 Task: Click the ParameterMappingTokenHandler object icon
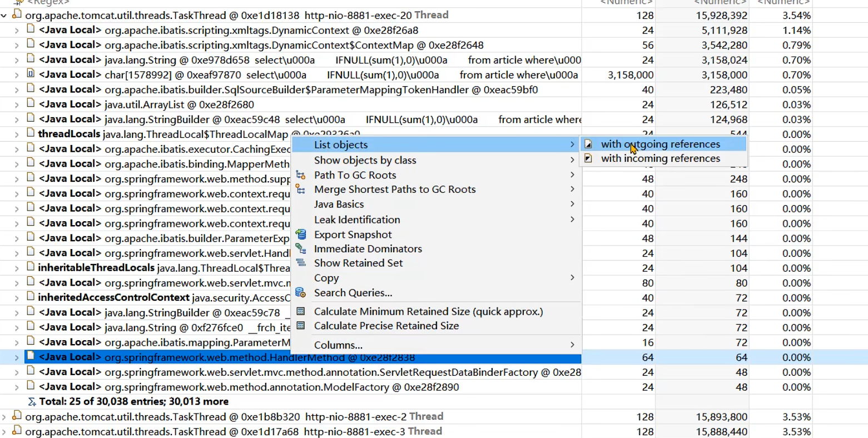tap(31, 89)
